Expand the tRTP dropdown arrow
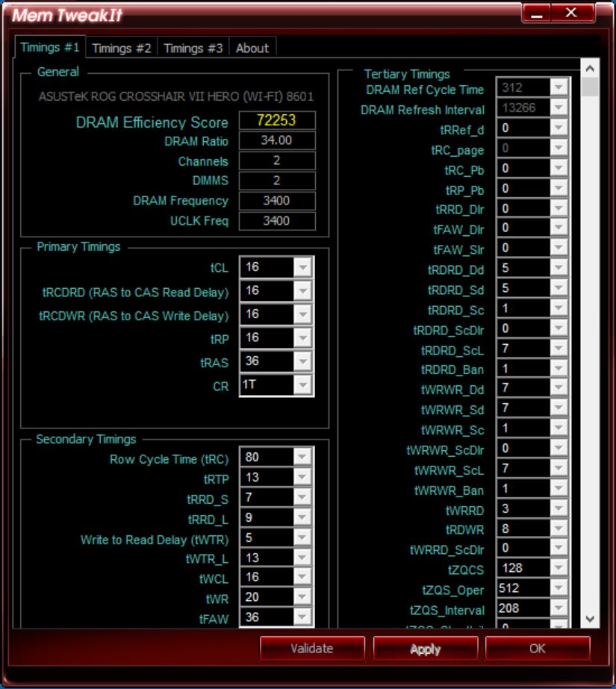This screenshot has width=616, height=689. (302, 477)
